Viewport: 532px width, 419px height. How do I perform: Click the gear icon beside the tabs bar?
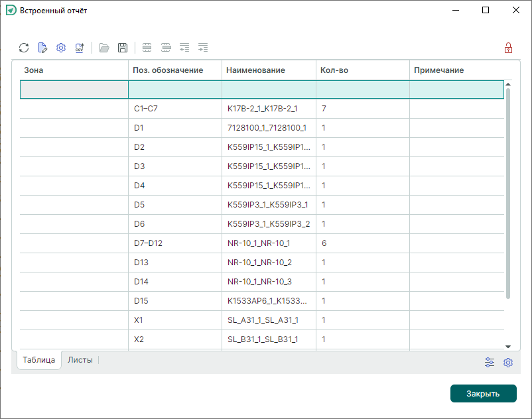[x=508, y=363]
